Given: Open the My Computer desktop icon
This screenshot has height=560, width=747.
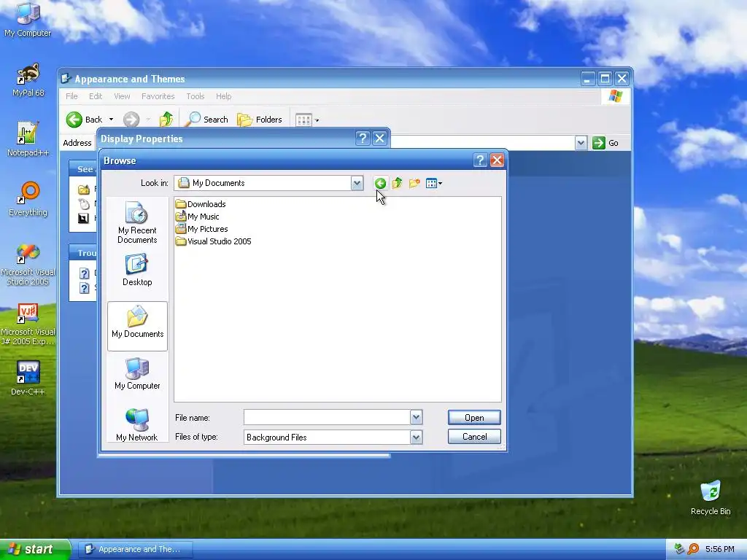Looking at the screenshot, I should pos(28,19).
